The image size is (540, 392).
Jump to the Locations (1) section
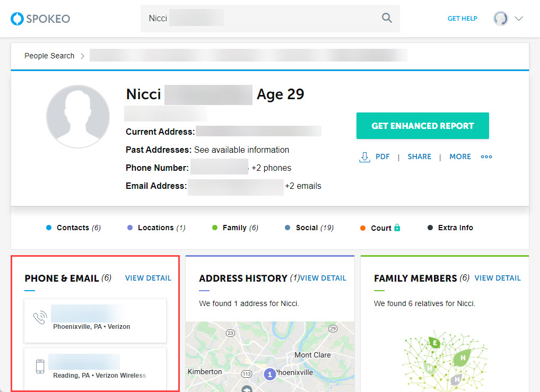click(x=156, y=228)
